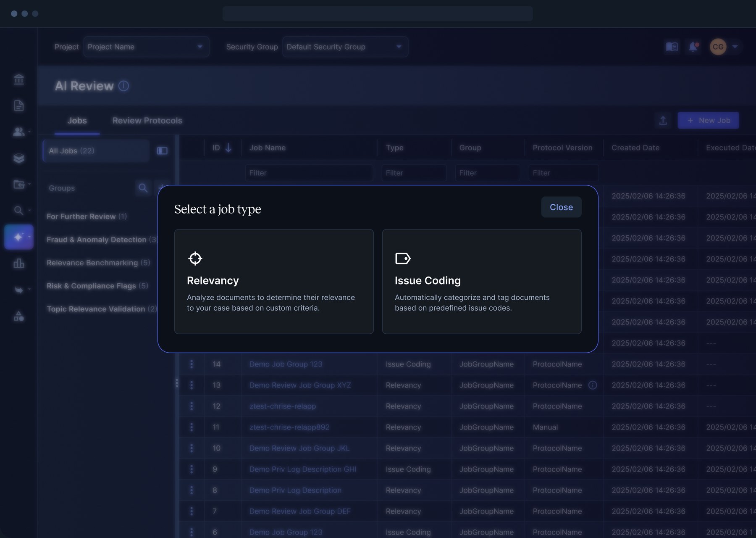Switch to the Review Protocols tab

(147, 121)
